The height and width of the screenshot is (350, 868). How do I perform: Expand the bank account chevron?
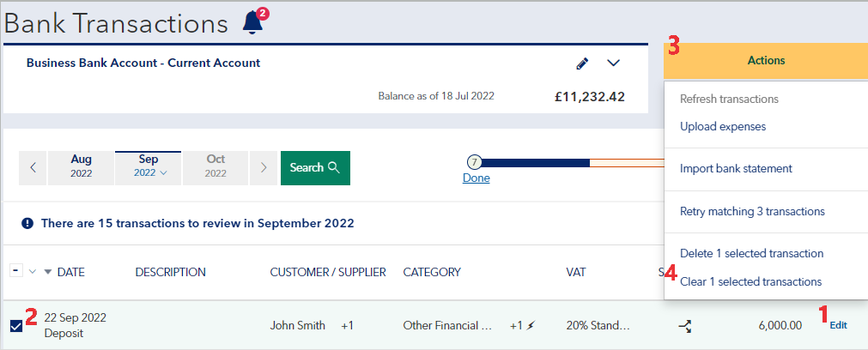click(x=613, y=63)
